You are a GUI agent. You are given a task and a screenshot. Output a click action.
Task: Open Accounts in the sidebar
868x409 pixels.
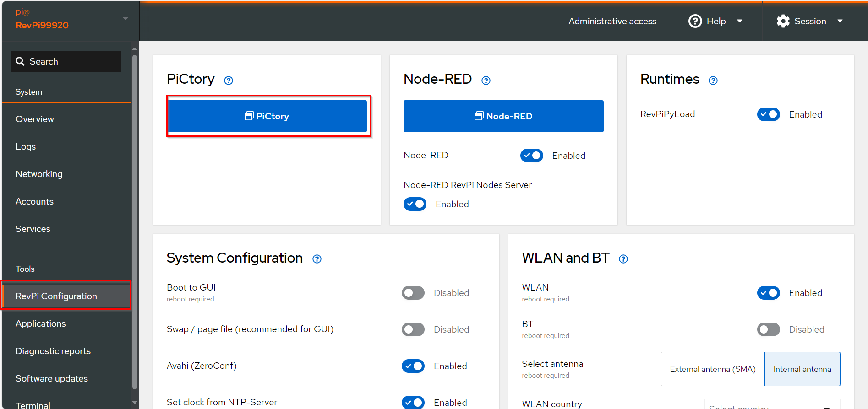pyautogui.click(x=66, y=201)
